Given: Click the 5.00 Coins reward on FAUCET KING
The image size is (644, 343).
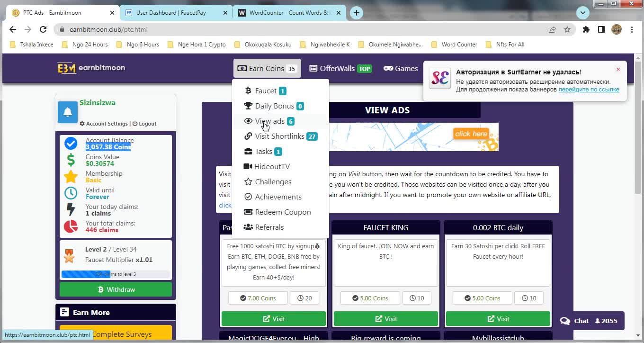Looking at the screenshot, I should click(x=369, y=298).
